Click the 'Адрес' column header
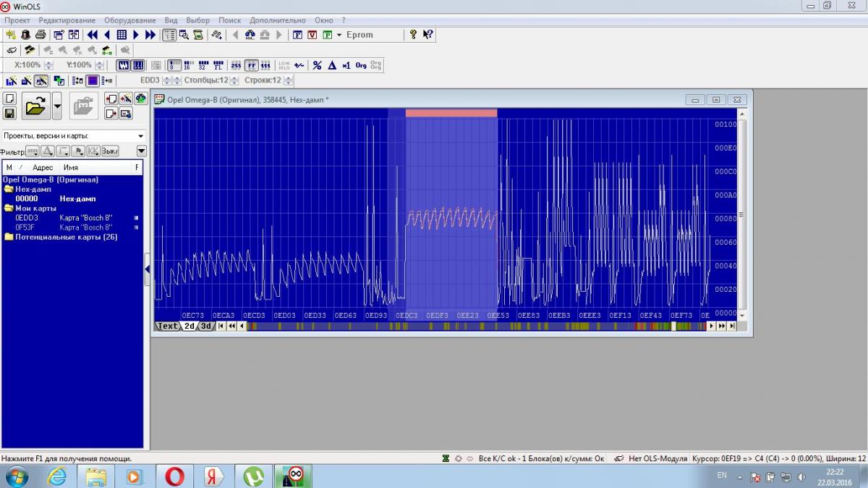The width and height of the screenshot is (868, 488). click(x=43, y=167)
